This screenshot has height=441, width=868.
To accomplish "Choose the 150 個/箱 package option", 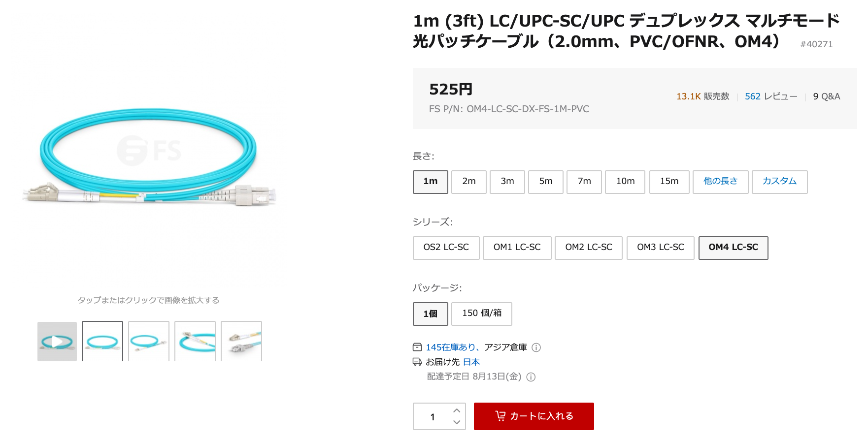I will tap(481, 314).
